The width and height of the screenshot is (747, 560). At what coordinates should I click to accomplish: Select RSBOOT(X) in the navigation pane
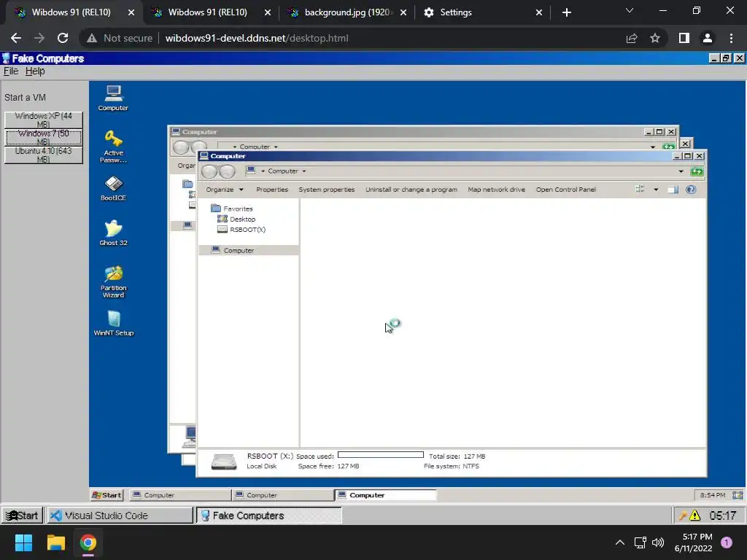tap(241, 230)
